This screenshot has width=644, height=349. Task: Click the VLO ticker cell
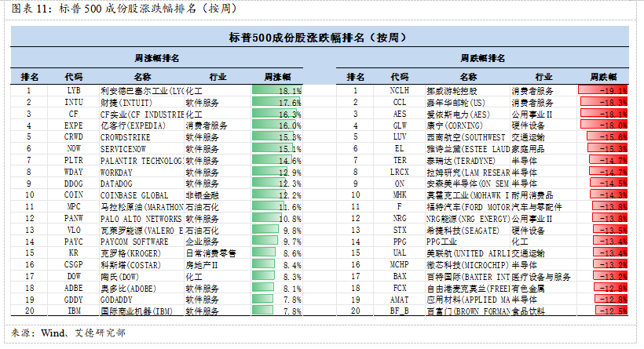[74, 230]
